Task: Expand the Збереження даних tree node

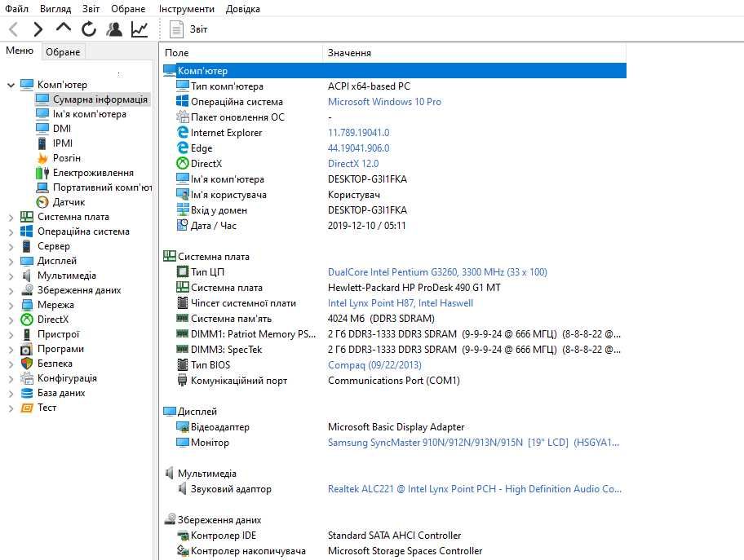Action: (11, 291)
